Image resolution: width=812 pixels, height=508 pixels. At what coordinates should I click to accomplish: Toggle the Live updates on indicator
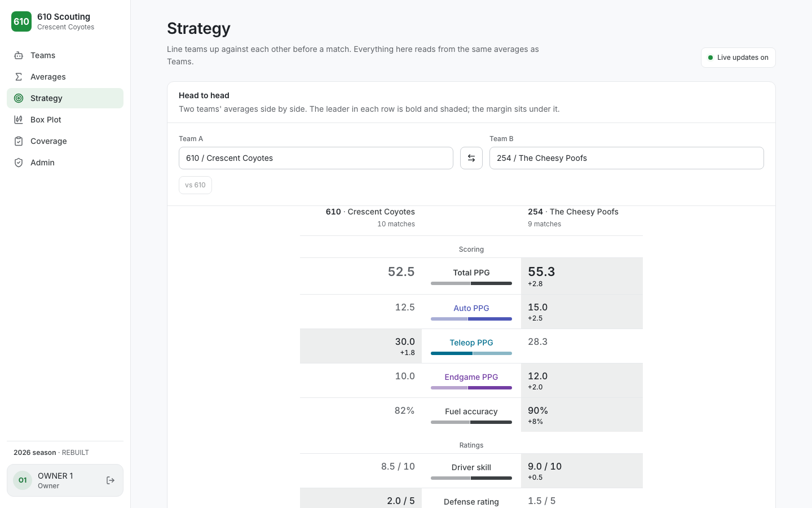(738, 58)
